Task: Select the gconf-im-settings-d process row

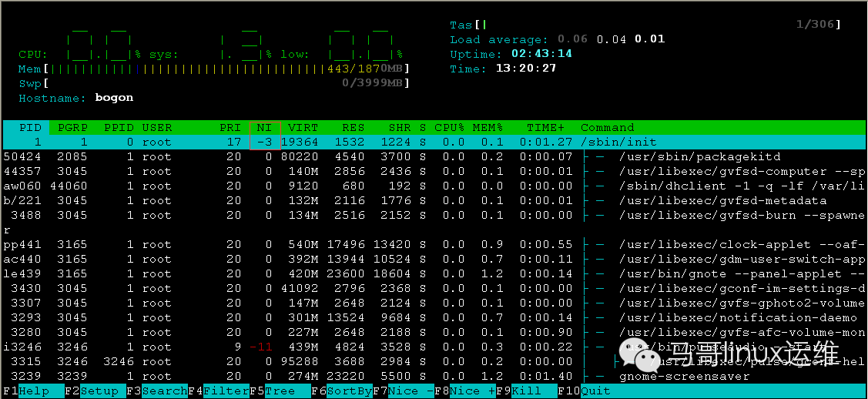Action: click(434, 288)
